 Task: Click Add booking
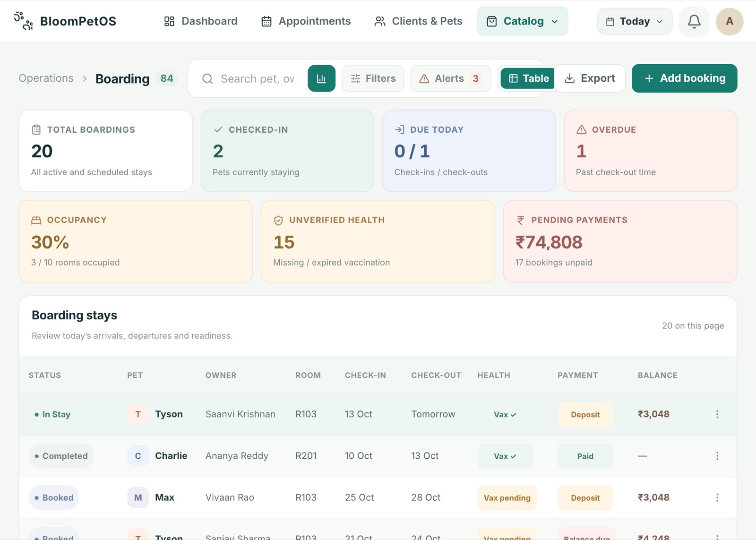pos(684,78)
